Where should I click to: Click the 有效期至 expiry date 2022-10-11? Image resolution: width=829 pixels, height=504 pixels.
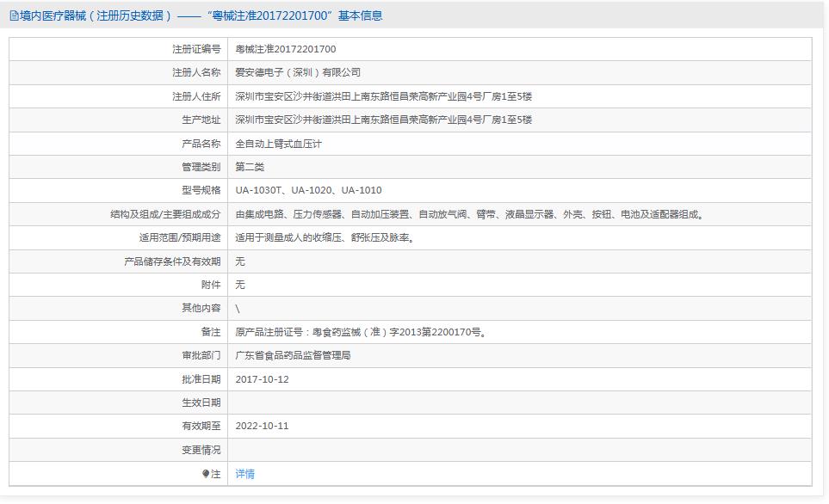point(265,426)
